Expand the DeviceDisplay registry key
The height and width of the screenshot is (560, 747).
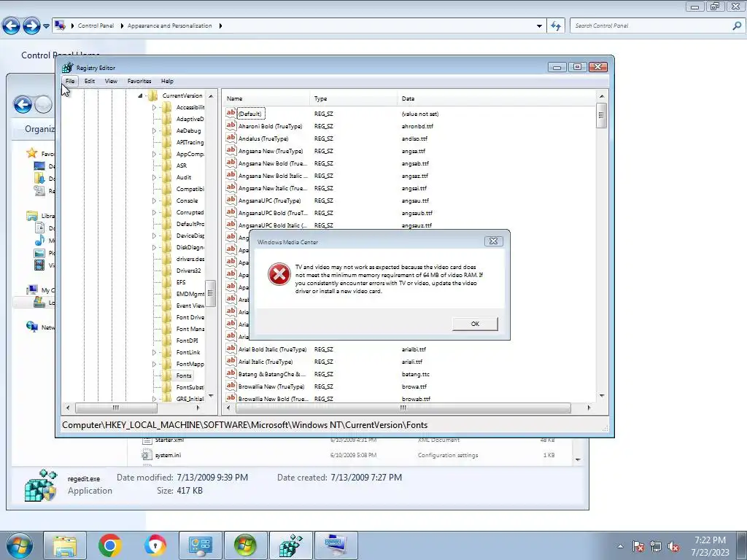click(154, 236)
